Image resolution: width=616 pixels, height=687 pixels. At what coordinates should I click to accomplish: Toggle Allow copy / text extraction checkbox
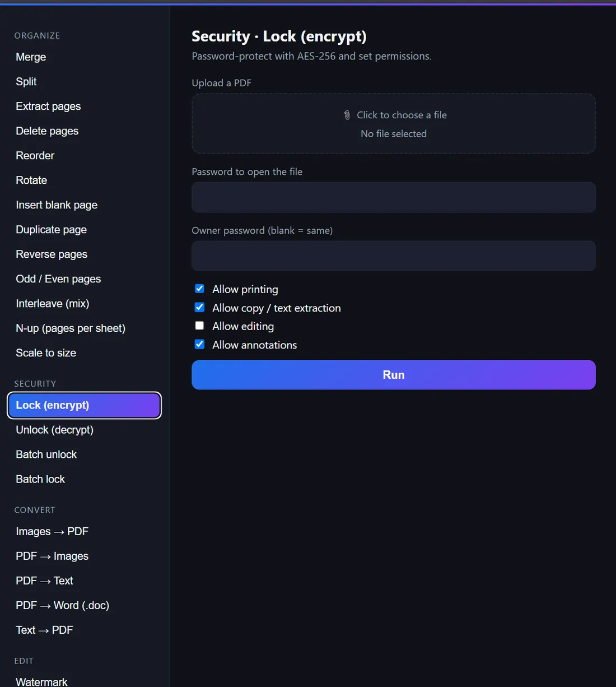click(199, 307)
